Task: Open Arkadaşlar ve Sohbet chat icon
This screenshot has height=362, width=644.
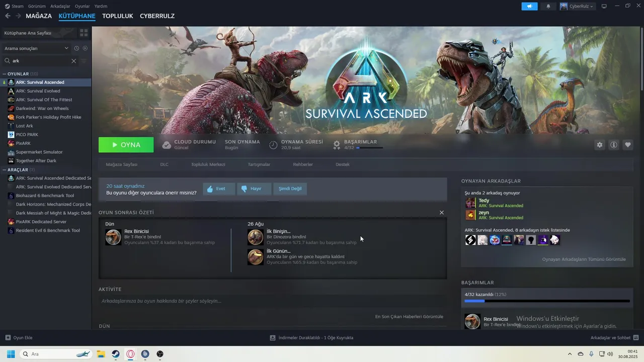Action: [636, 337]
